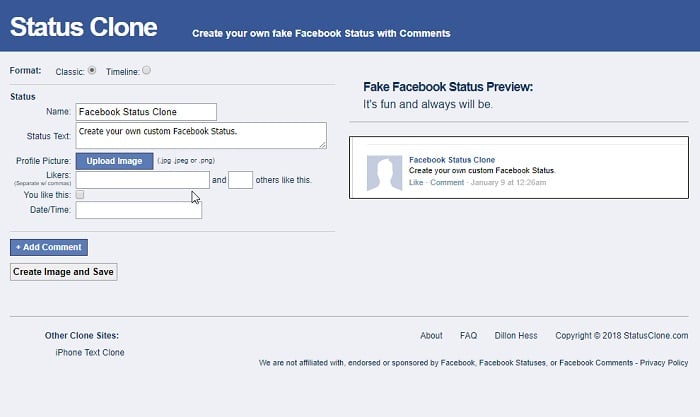Click the Name input field
This screenshot has height=417, width=700.
pyautogui.click(x=146, y=112)
